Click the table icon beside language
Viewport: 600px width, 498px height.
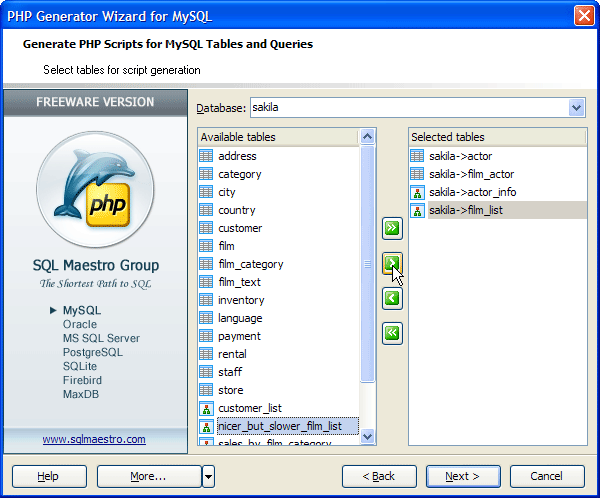(206, 318)
